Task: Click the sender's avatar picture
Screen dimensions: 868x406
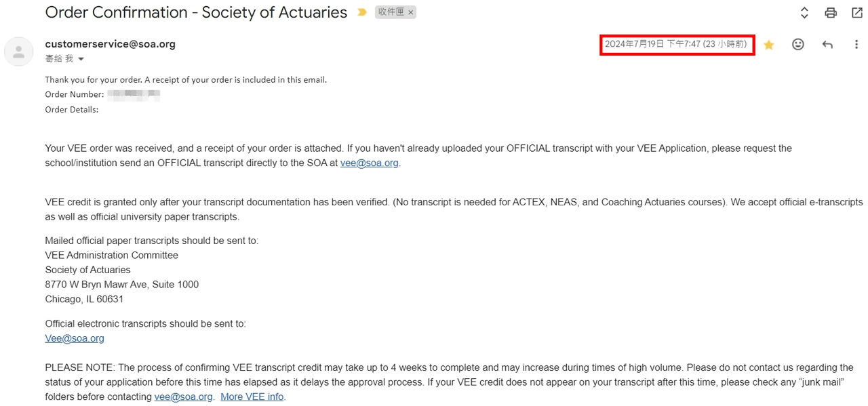Action: click(x=19, y=52)
